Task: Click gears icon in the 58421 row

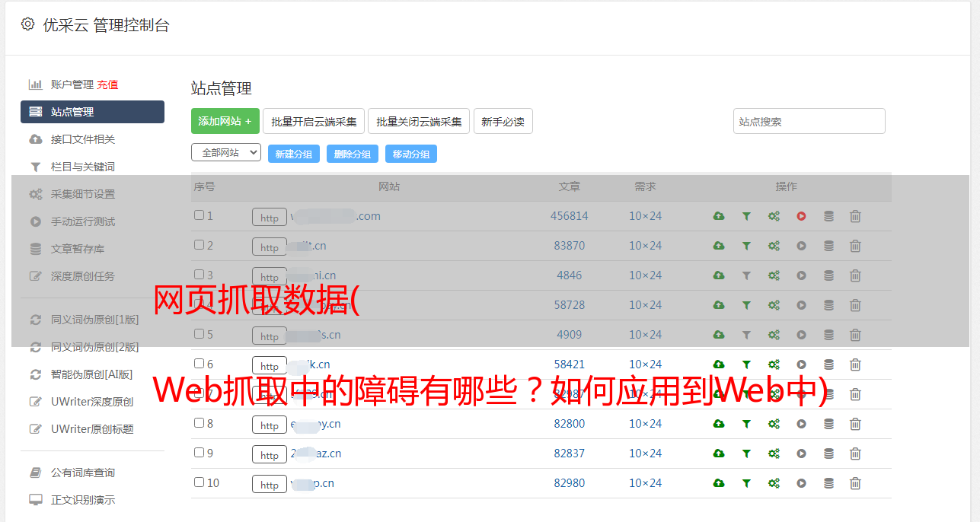Action: tap(774, 364)
